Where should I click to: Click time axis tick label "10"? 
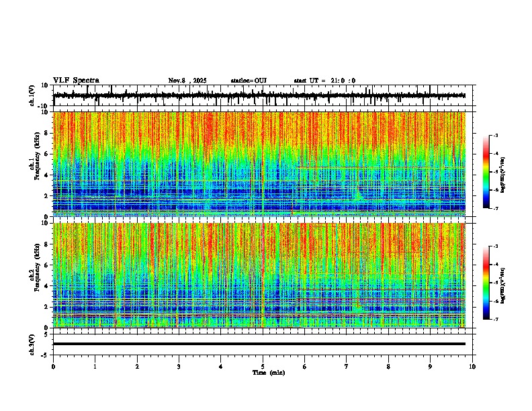[x=472, y=367]
